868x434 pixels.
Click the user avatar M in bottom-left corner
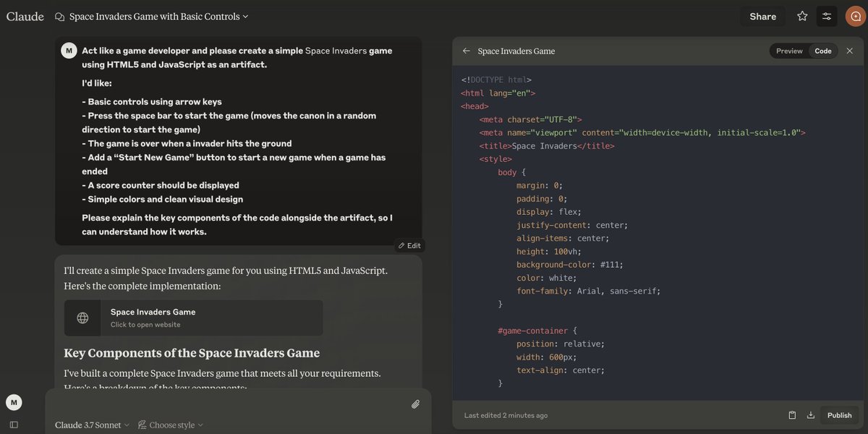14,402
